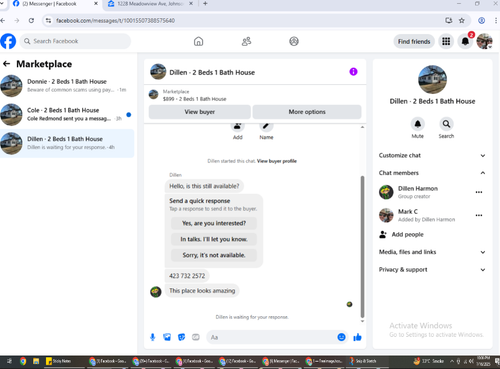
Task: Open the Friends icon in top navigation
Action: (246, 41)
